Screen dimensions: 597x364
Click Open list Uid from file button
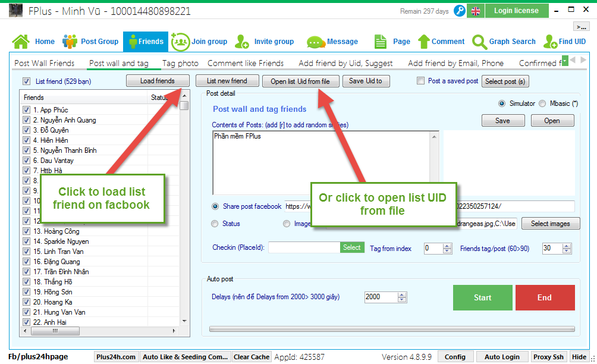[300, 81]
